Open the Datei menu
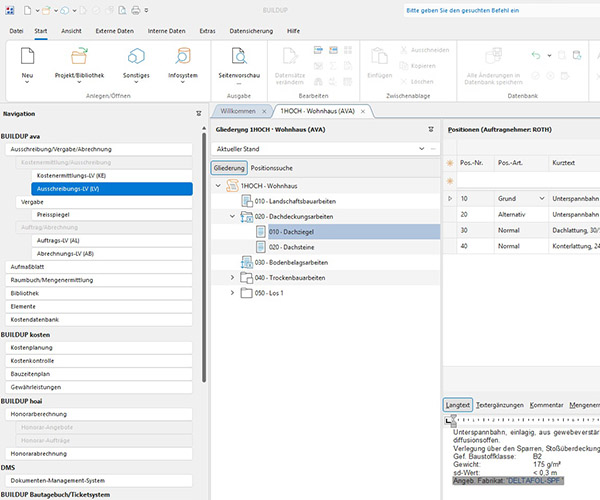The width and height of the screenshot is (600, 500). [16, 31]
